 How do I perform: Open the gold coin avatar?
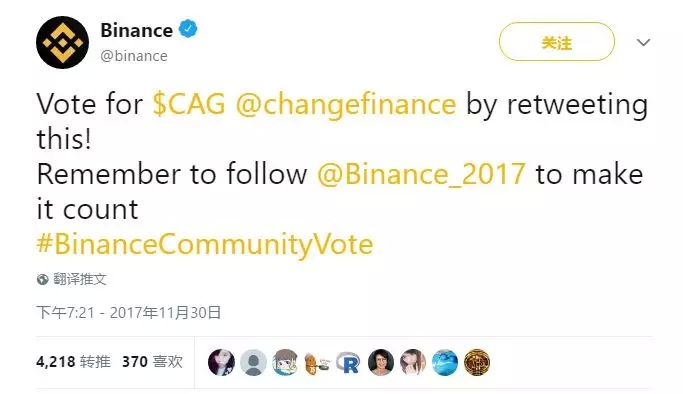[x=477, y=362]
